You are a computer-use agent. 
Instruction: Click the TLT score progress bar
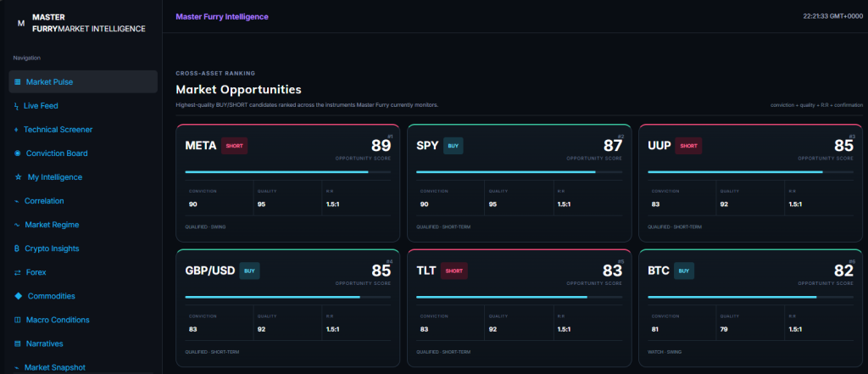(519, 298)
